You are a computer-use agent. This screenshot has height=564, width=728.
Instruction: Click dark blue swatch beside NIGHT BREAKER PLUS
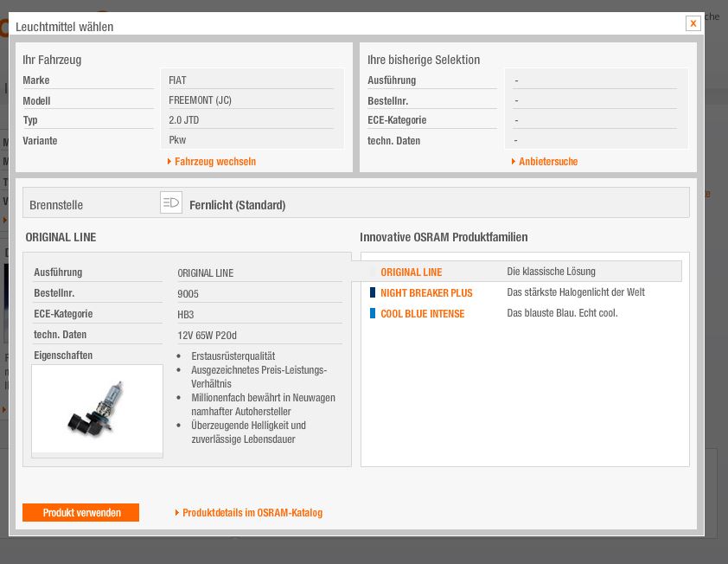coord(373,293)
